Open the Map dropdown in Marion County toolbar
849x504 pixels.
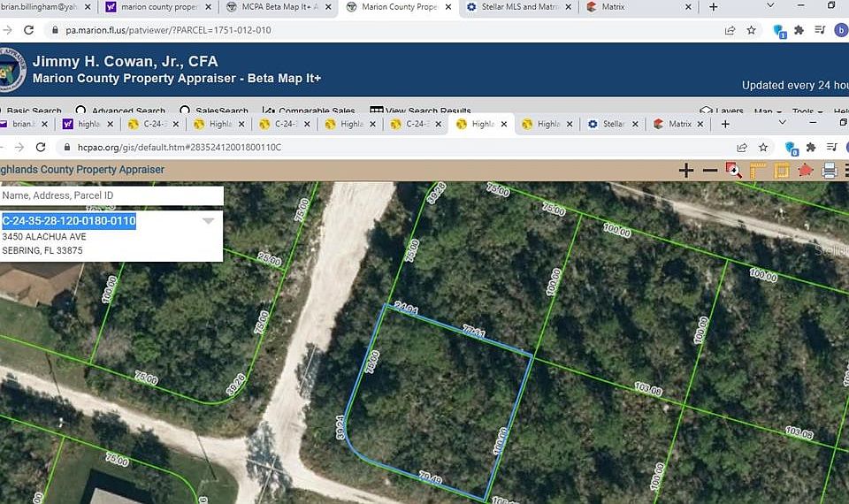coord(768,111)
